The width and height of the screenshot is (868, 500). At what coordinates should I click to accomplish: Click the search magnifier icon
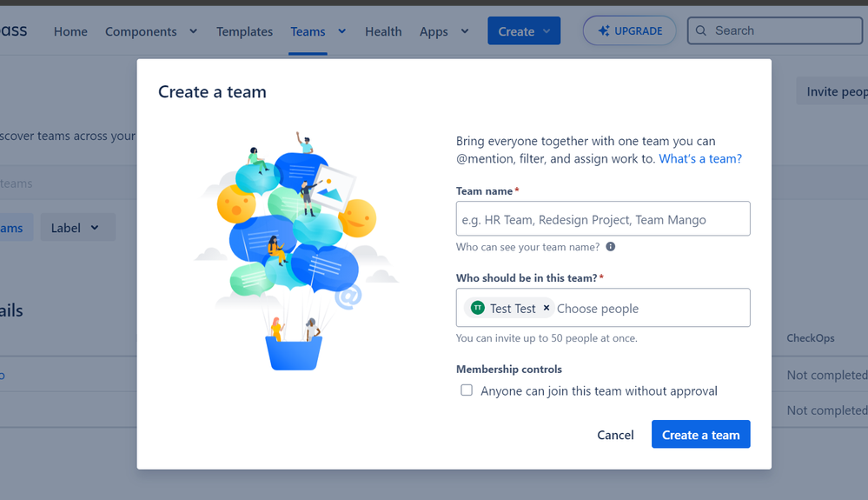click(x=701, y=30)
